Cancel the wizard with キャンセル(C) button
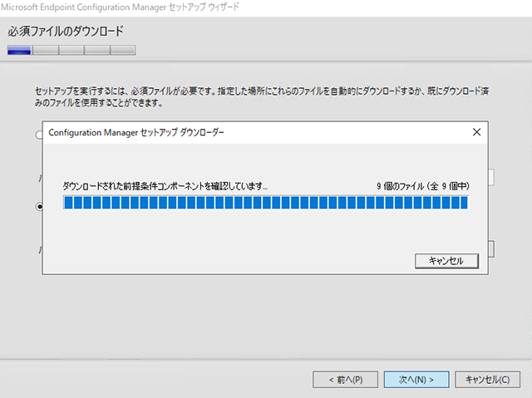Image resolution: width=532 pixels, height=398 pixels. click(487, 380)
